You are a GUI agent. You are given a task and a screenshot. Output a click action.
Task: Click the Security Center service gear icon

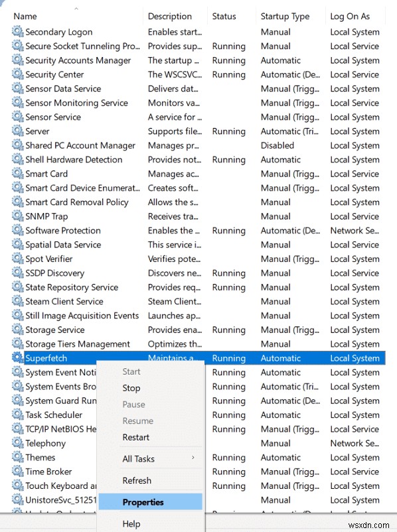pyautogui.click(x=18, y=74)
